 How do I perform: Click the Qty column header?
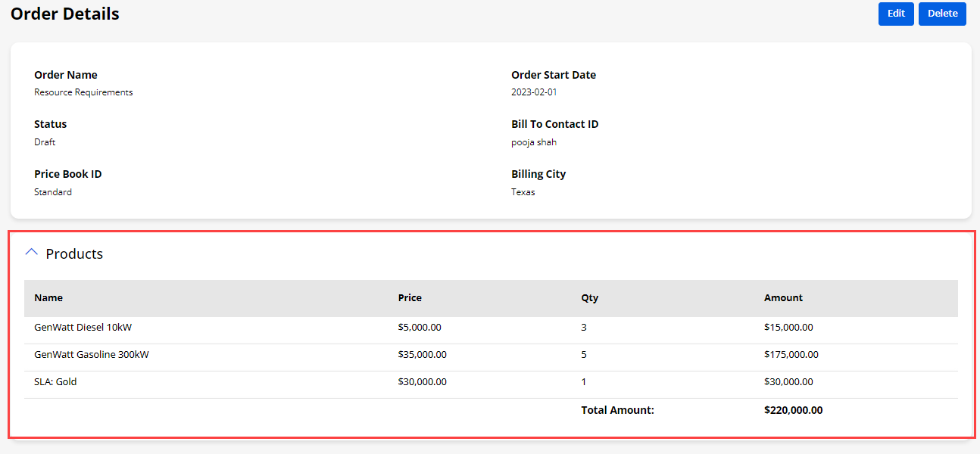point(589,298)
